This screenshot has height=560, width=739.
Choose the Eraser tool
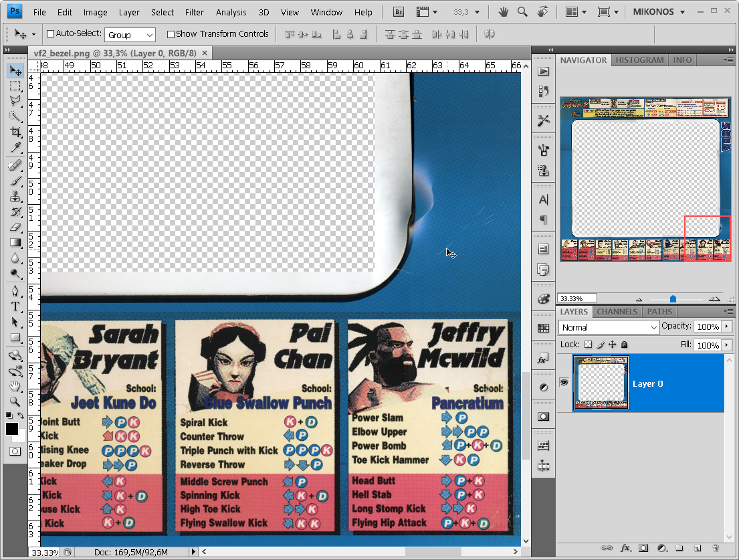point(15,227)
